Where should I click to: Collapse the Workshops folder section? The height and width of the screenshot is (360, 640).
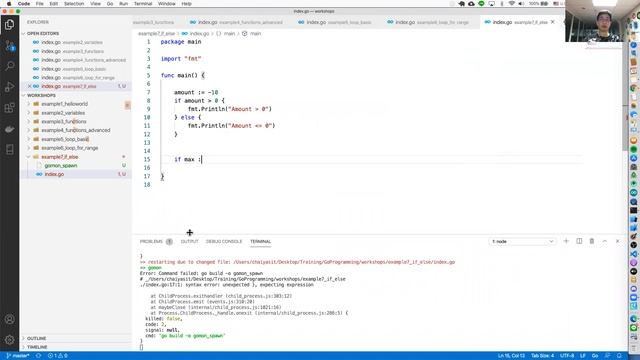pyautogui.click(x=41, y=95)
